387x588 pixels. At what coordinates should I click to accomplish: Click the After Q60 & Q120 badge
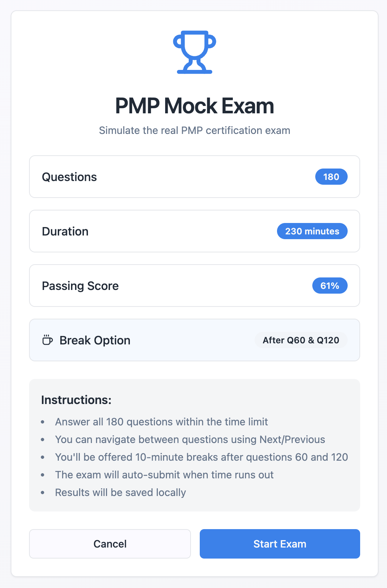click(301, 340)
